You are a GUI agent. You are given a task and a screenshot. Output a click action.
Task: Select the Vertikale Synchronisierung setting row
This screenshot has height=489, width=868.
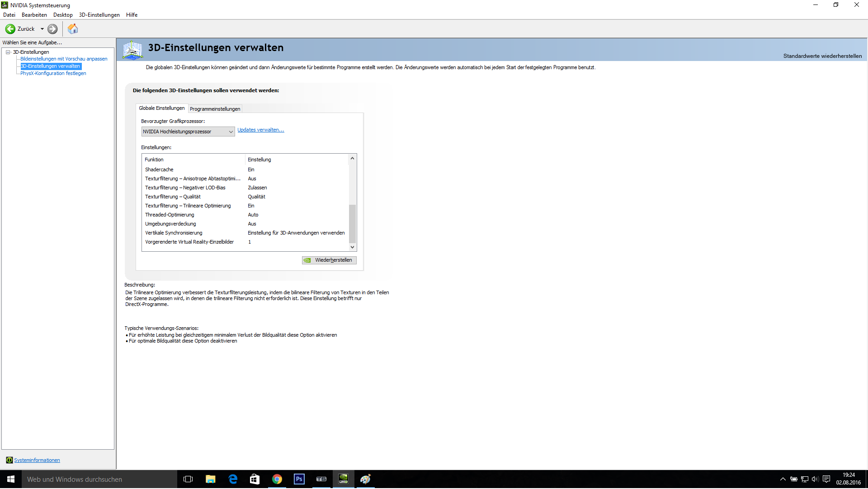click(174, 233)
